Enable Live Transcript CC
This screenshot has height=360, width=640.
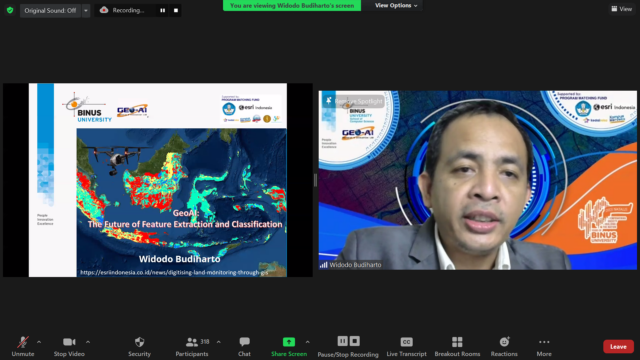[x=406, y=347]
